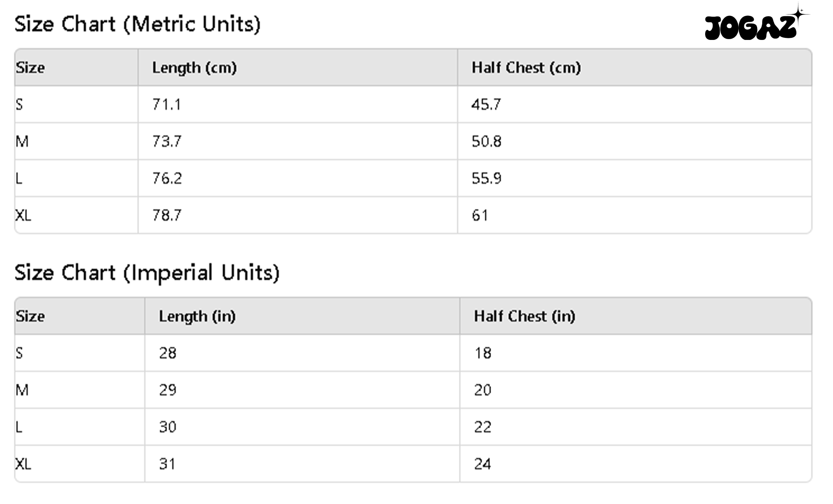
Task: Select the 71.1 length cell
Action: (x=167, y=104)
